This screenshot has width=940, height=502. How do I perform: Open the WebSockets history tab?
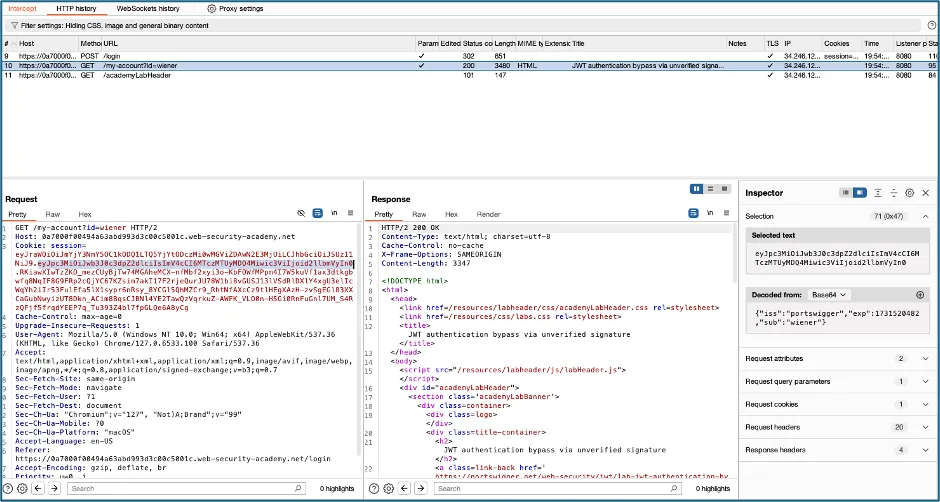coord(147,9)
